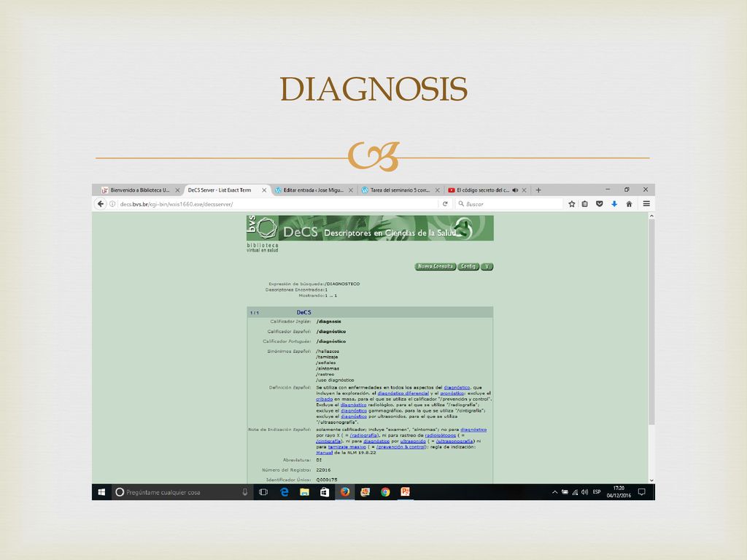Click the V button next to Config
The image size is (747, 560).
pyautogui.click(x=487, y=267)
